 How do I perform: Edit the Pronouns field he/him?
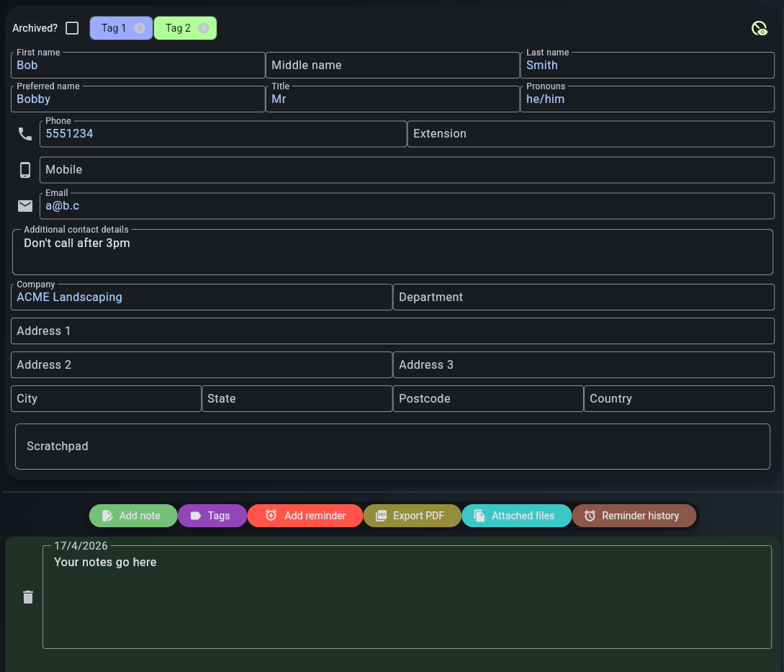pyautogui.click(x=647, y=99)
